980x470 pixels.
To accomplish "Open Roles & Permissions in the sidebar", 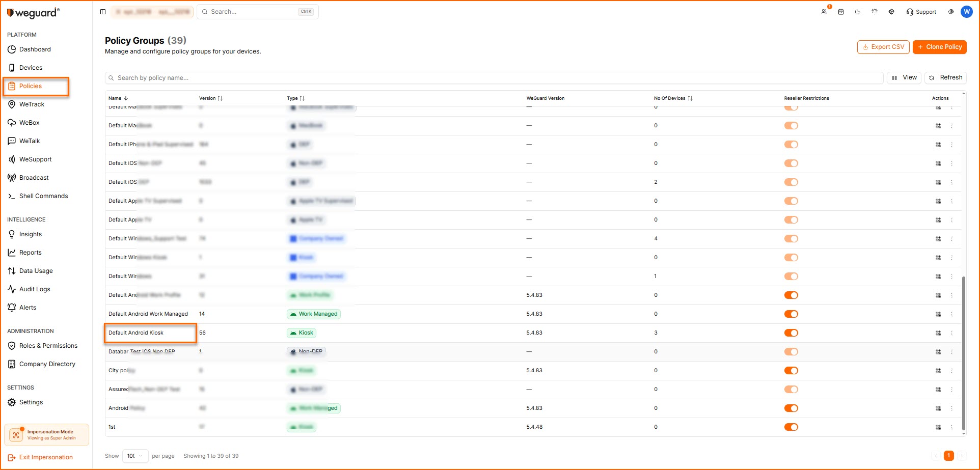I will (48, 346).
